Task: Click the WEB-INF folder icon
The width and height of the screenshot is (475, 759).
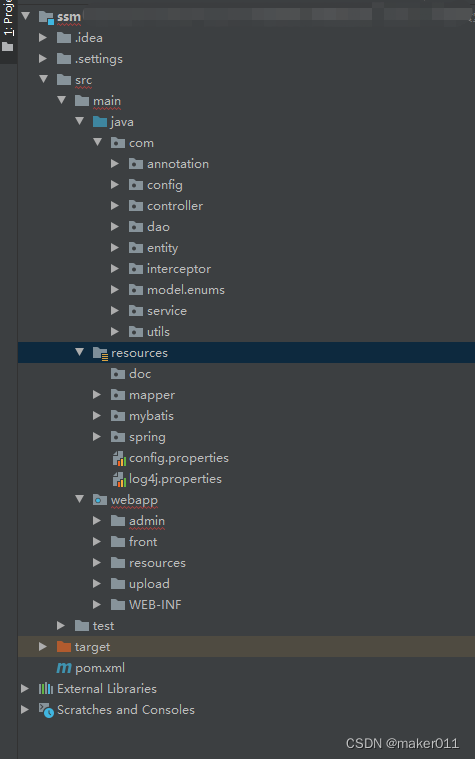Action: click(118, 604)
